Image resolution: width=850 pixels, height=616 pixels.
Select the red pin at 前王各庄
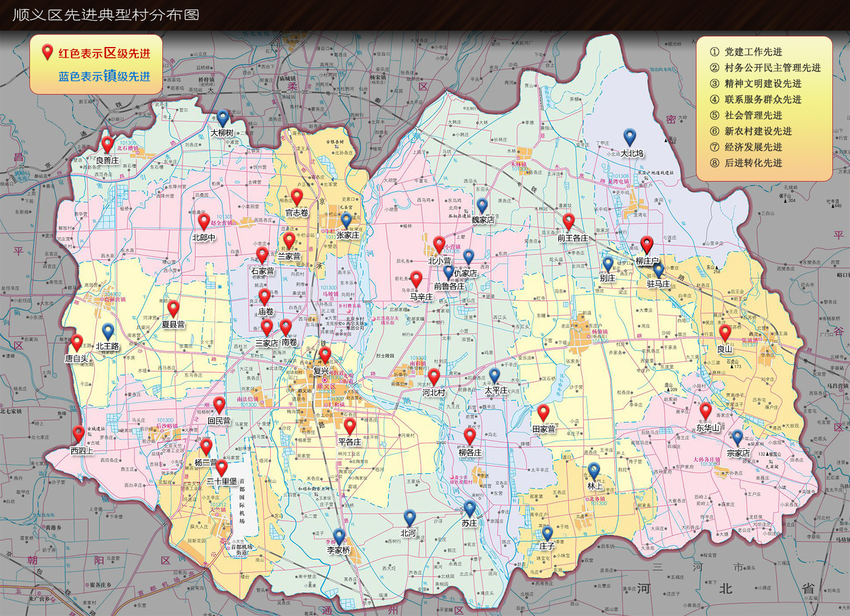tap(568, 221)
